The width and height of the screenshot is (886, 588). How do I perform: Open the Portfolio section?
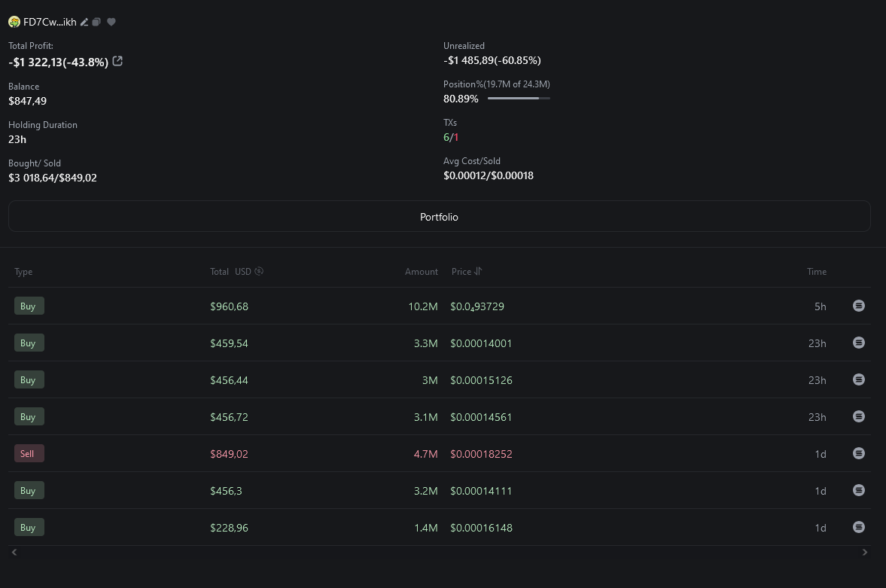439,217
